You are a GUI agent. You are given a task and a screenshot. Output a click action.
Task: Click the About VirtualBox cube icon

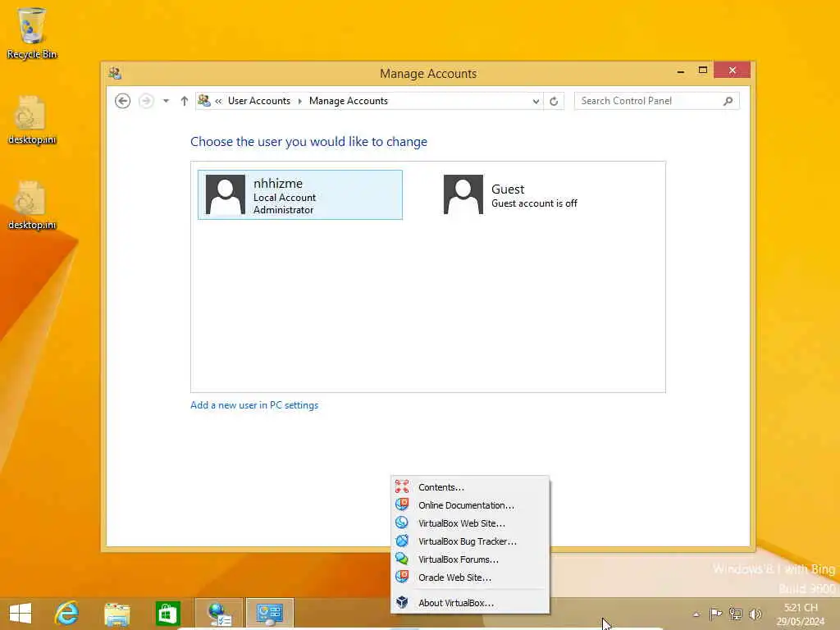point(402,602)
